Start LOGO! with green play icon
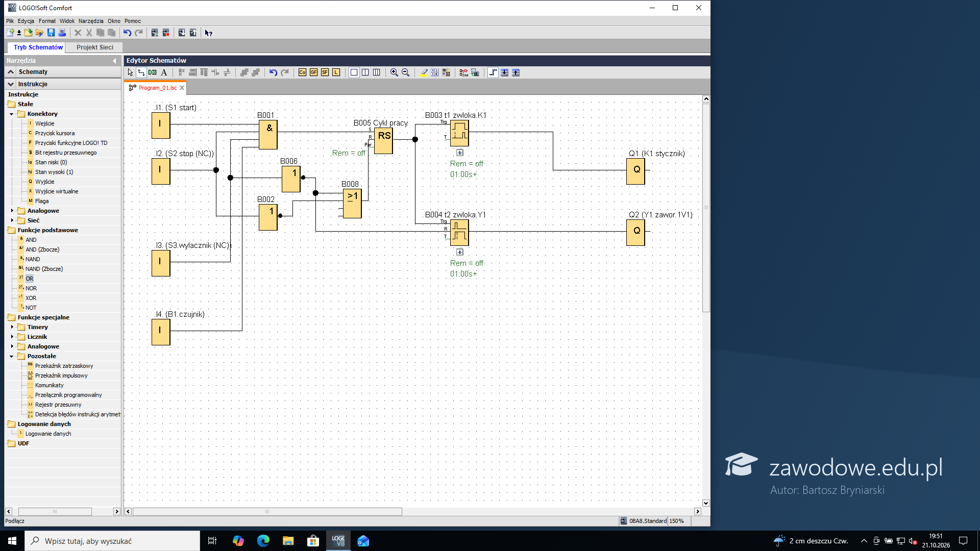The height and width of the screenshot is (551, 980). click(x=155, y=33)
